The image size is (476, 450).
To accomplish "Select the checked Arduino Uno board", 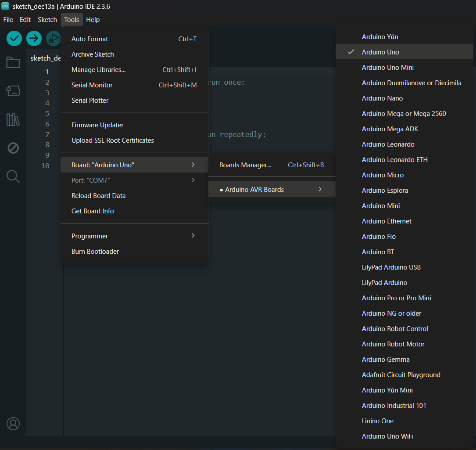I will pos(380,52).
